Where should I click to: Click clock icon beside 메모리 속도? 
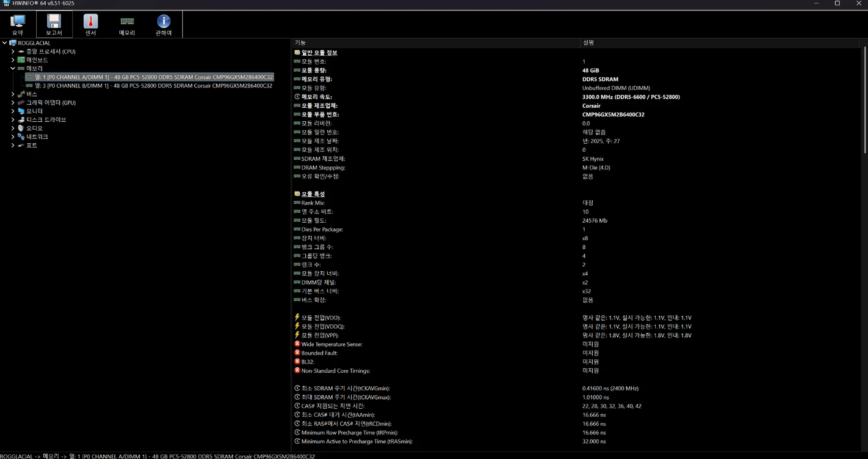tap(297, 97)
